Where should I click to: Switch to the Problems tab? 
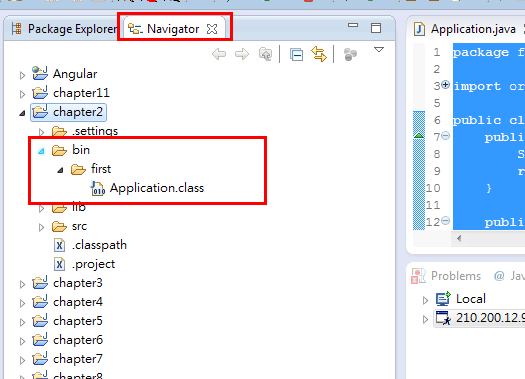(456, 276)
